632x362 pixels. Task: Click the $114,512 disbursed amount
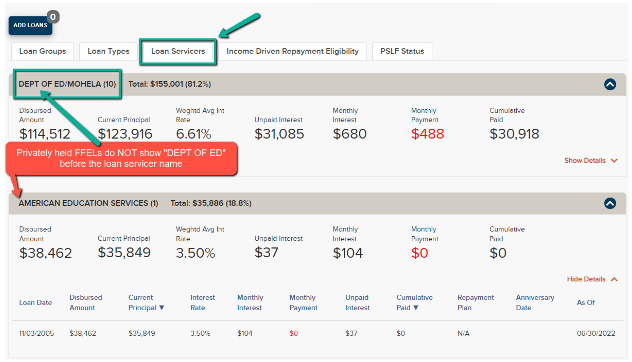pos(45,134)
